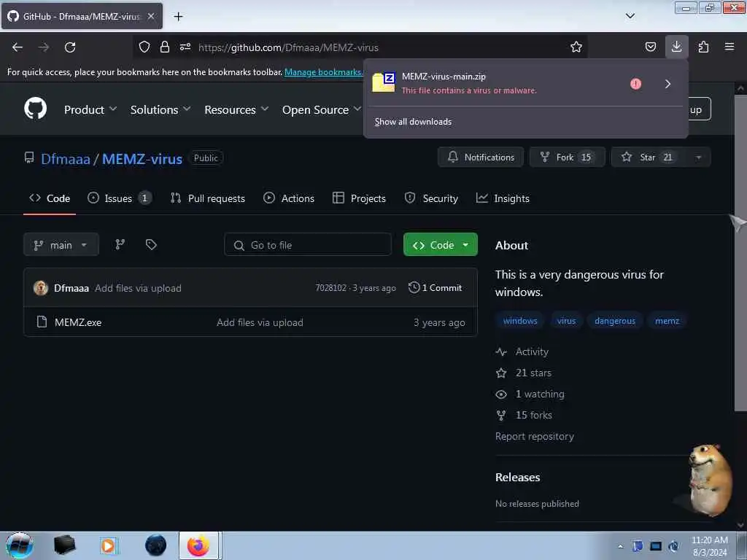Open commit hash 7028102
Viewport: 747px width, 560px height.
click(x=330, y=288)
